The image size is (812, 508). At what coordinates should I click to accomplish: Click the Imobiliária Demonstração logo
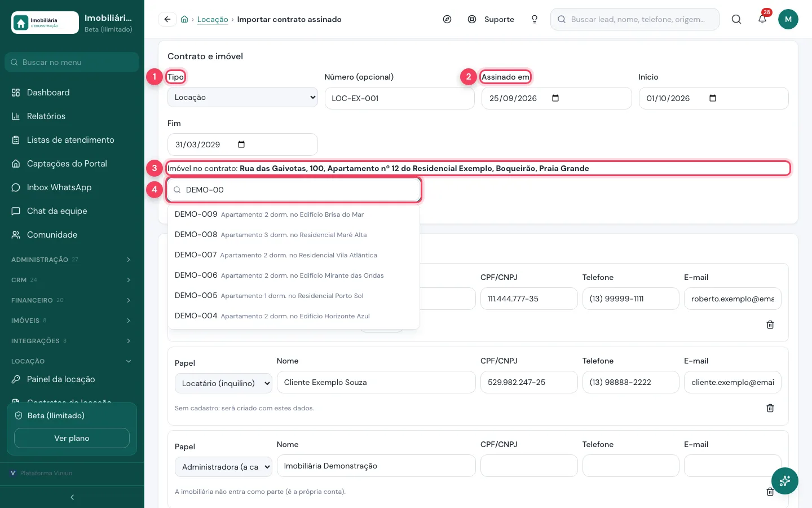tap(45, 23)
